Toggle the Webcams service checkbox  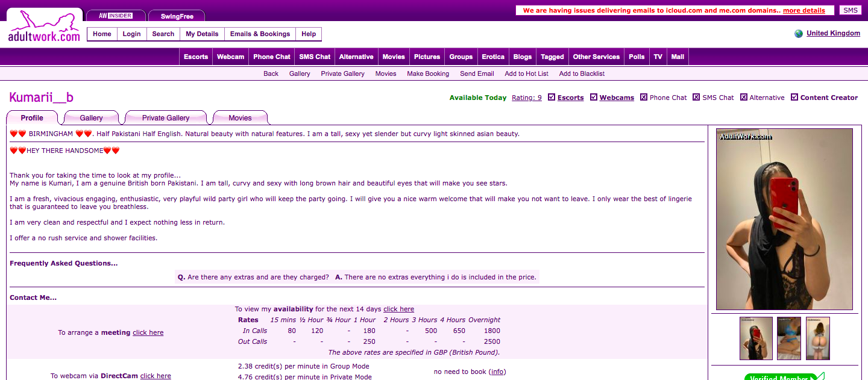pyautogui.click(x=594, y=97)
